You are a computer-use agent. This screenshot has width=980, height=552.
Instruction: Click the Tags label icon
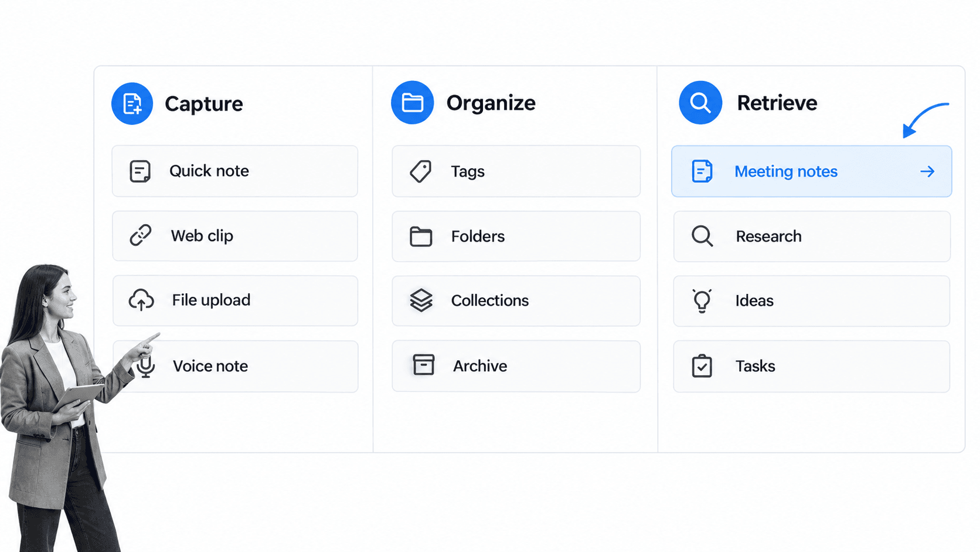click(420, 171)
